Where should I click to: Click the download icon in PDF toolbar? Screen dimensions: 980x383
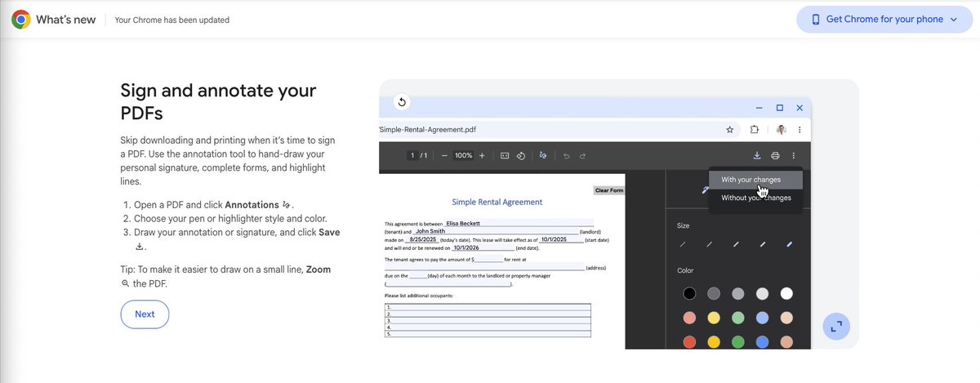pyautogui.click(x=757, y=155)
